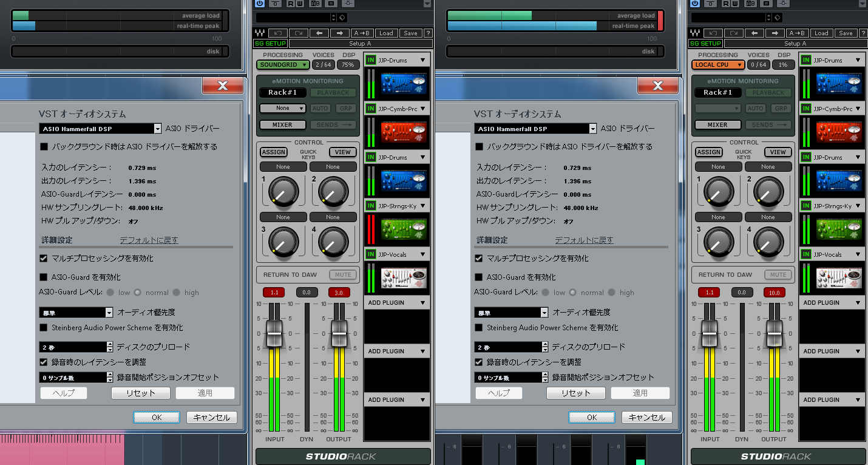
Task: Open None dropdown under Rack#1 in SoundGrid StudioRack
Action: pyautogui.click(x=283, y=108)
